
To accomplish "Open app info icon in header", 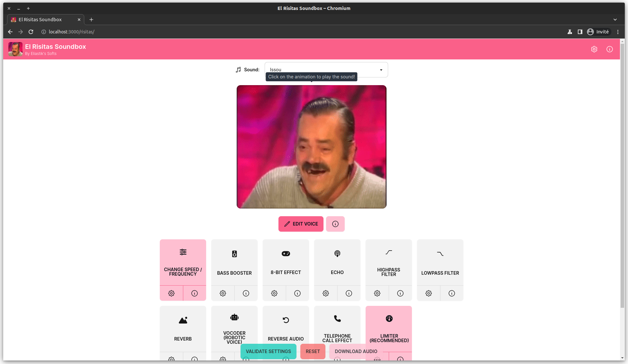I will (609, 49).
